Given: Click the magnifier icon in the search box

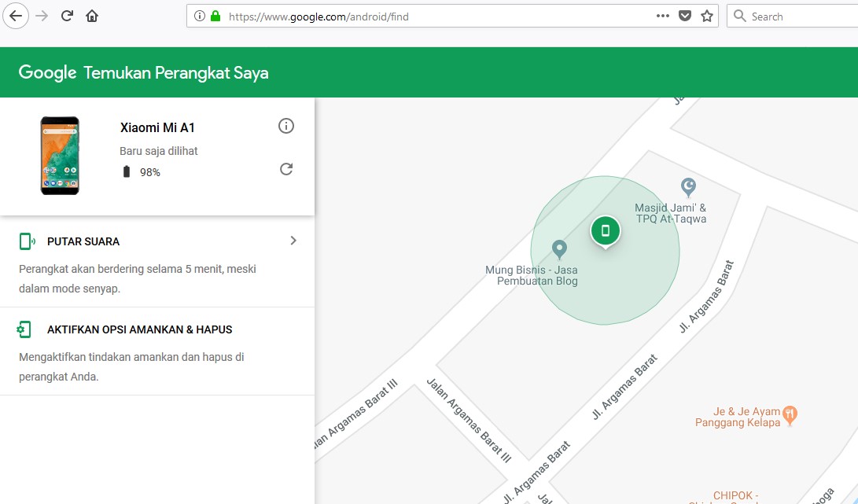Looking at the screenshot, I should pyautogui.click(x=740, y=16).
